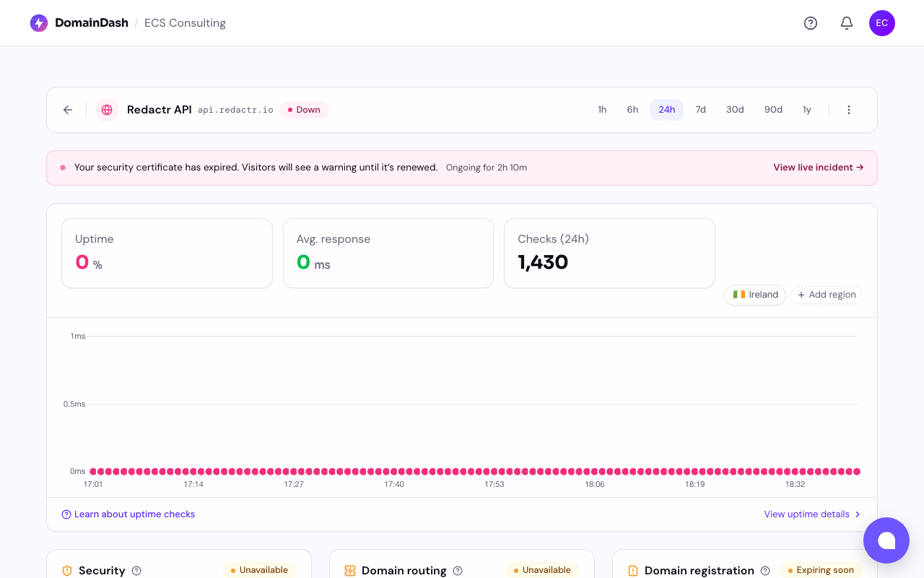
Task: Click the Add region button
Action: click(x=827, y=295)
